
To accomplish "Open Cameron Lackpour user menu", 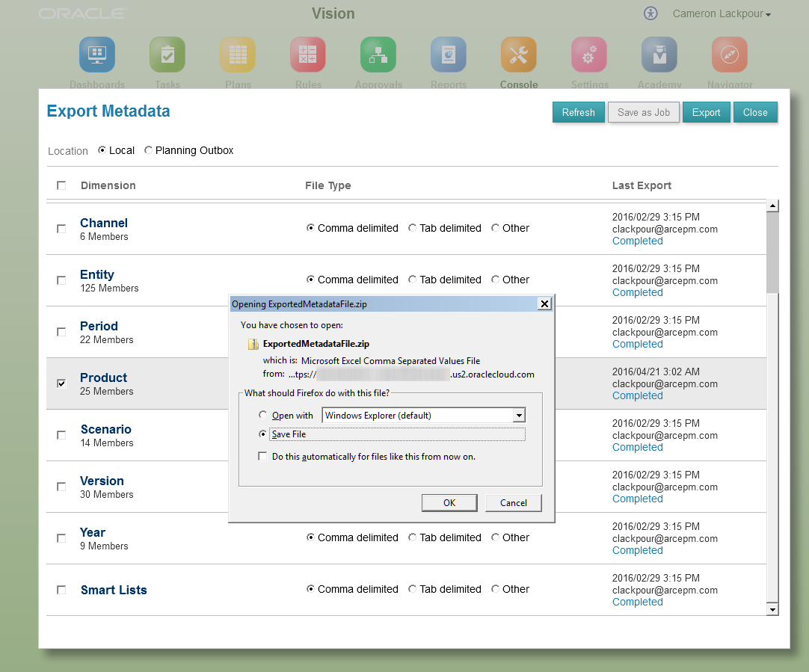I will 722,14.
